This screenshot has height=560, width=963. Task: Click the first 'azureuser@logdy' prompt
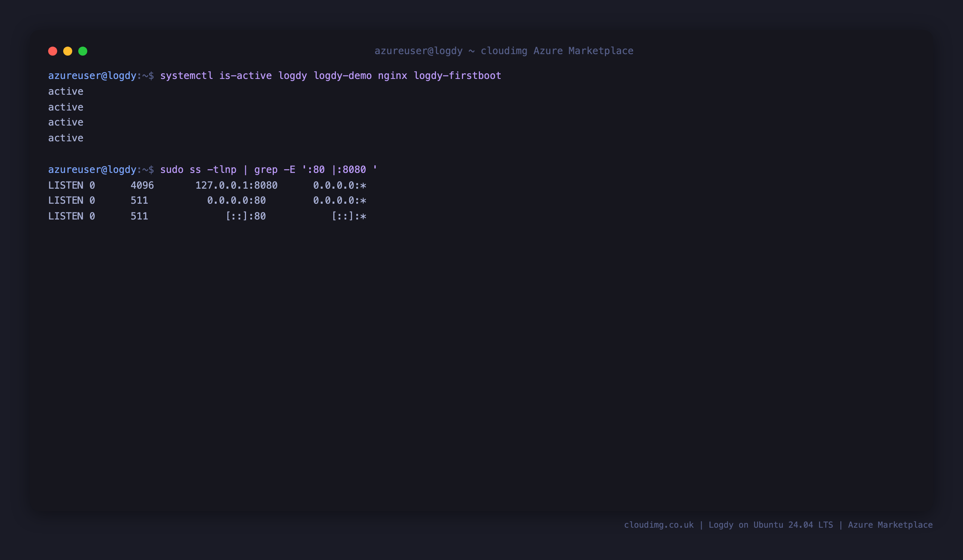[92, 76]
